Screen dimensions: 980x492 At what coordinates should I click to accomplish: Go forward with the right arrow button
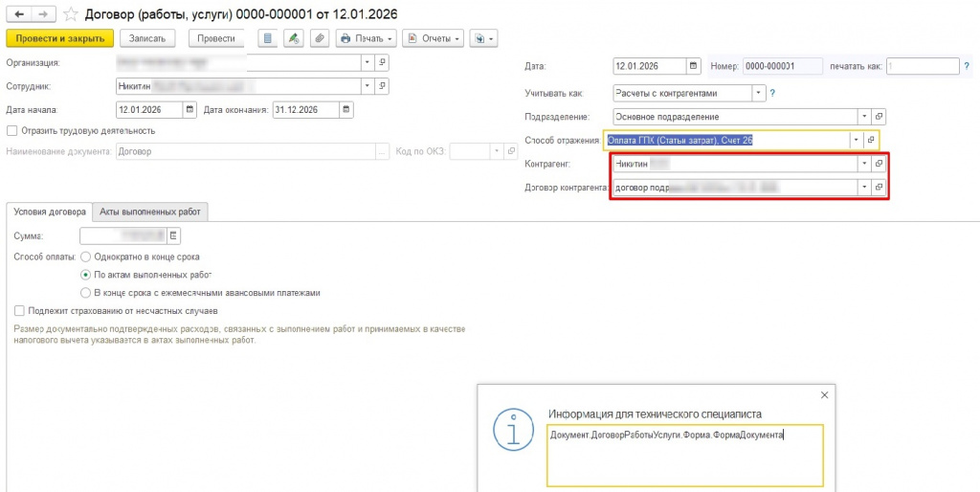[x=42, y=13]
